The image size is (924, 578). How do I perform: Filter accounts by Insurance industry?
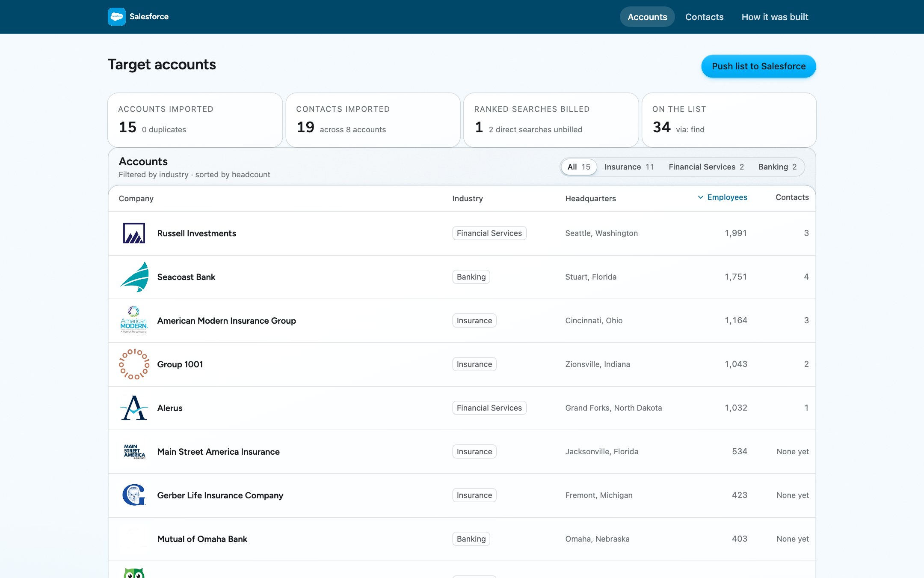tap(629, 167)
